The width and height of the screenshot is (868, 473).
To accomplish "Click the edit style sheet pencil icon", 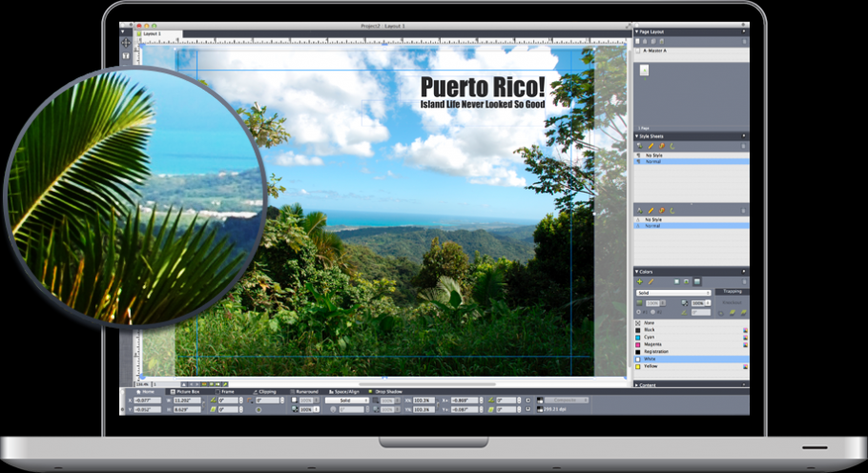I will [x=651, y=145].
